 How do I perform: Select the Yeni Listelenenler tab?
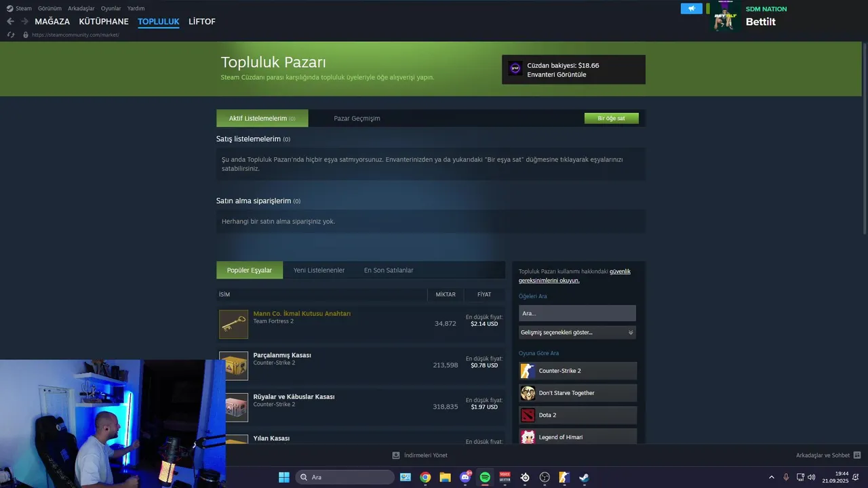[x=319, y=270]
